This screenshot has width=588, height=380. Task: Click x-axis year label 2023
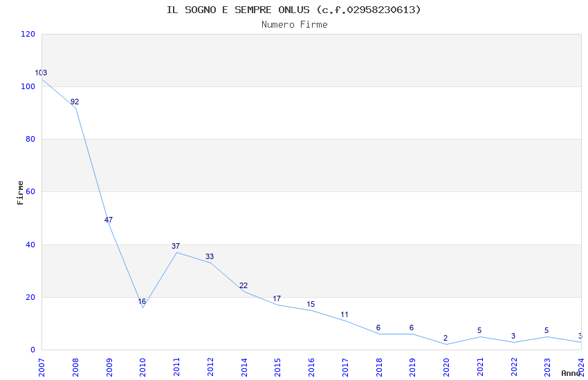(x=547, y=368)
